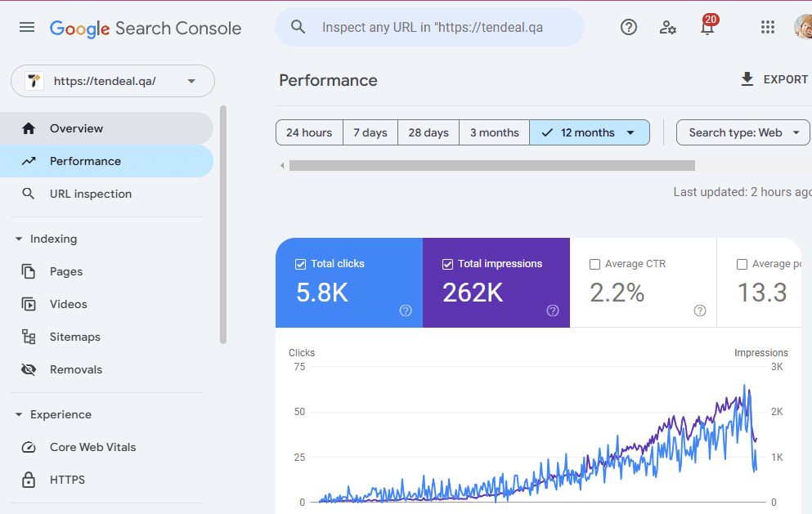
Task: Click the Average CTR help icon
Action: click(700, 311)
